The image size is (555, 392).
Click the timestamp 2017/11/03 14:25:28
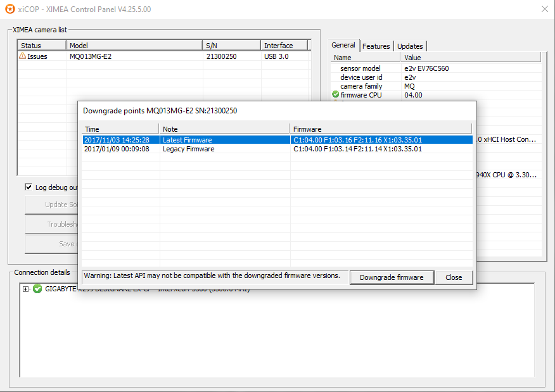coord(117,140)
